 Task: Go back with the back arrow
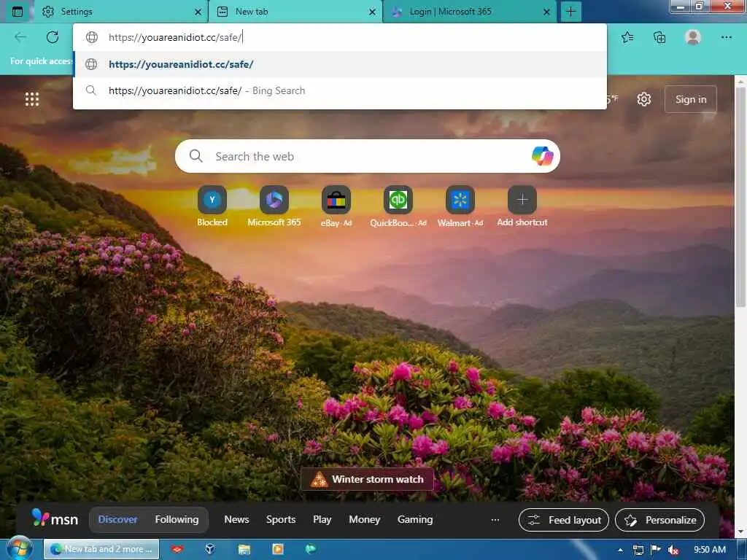coord(20,37)
